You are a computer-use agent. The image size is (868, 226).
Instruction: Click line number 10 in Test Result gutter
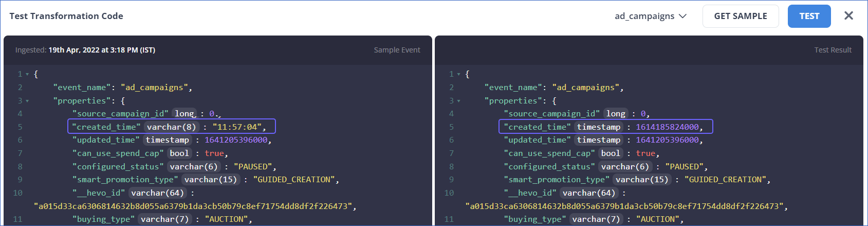point(449,193)
